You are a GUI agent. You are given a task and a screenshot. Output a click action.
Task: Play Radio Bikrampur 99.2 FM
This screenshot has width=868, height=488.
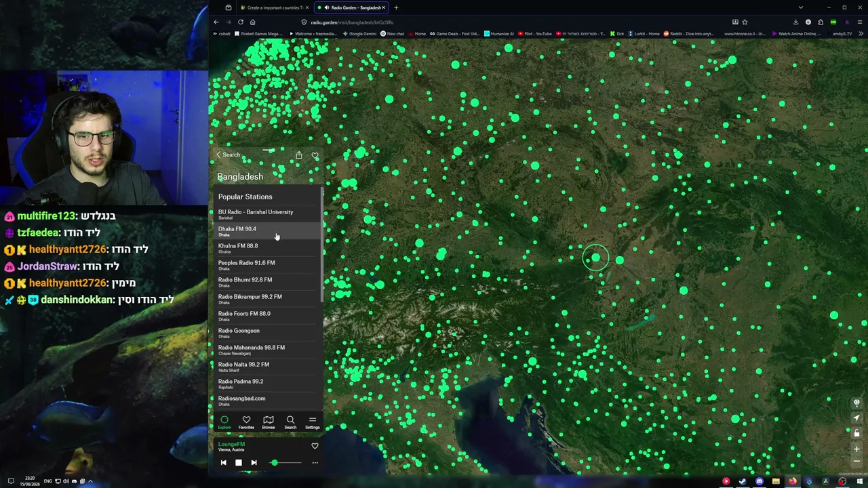pos(267,299)
